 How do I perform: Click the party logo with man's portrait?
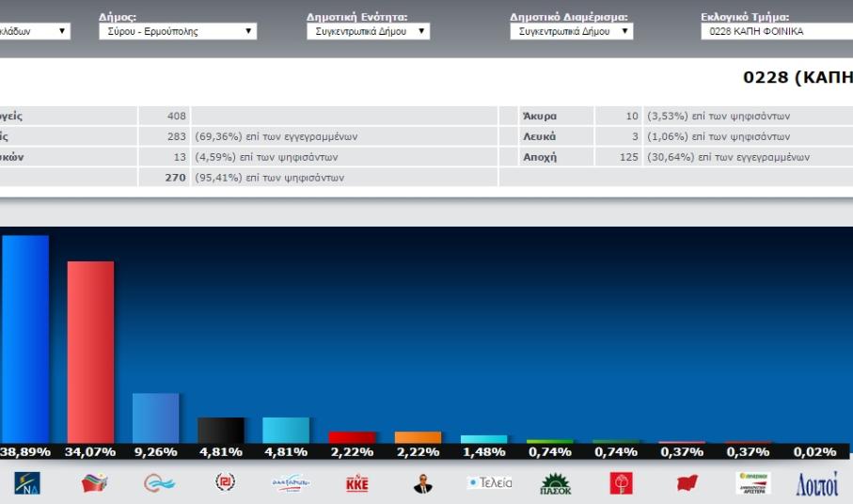point(423,483)
